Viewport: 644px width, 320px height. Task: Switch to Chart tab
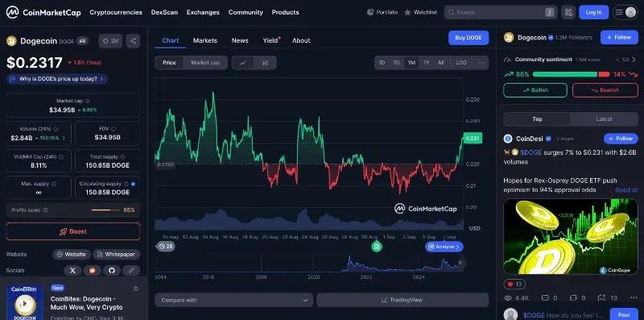click(171, 40)
